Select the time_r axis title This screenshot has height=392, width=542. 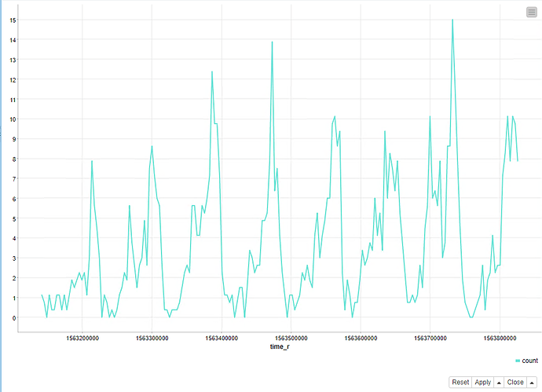tap(280, 346)
